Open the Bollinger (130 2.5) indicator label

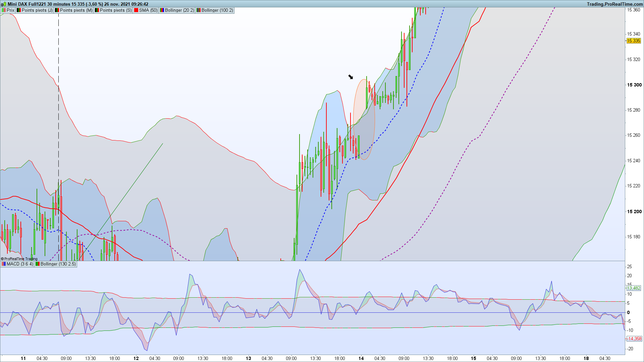pyautogui.click(x=58, y=264)
